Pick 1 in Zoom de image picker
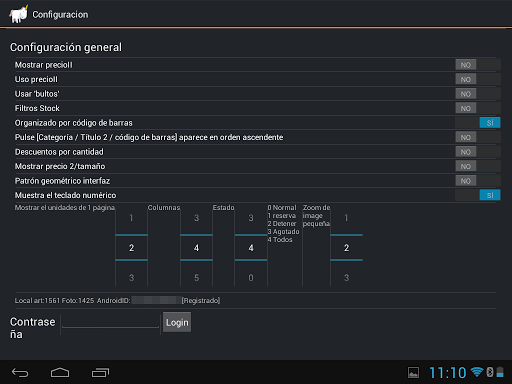512x384 pixels. (x=346, y=218)
